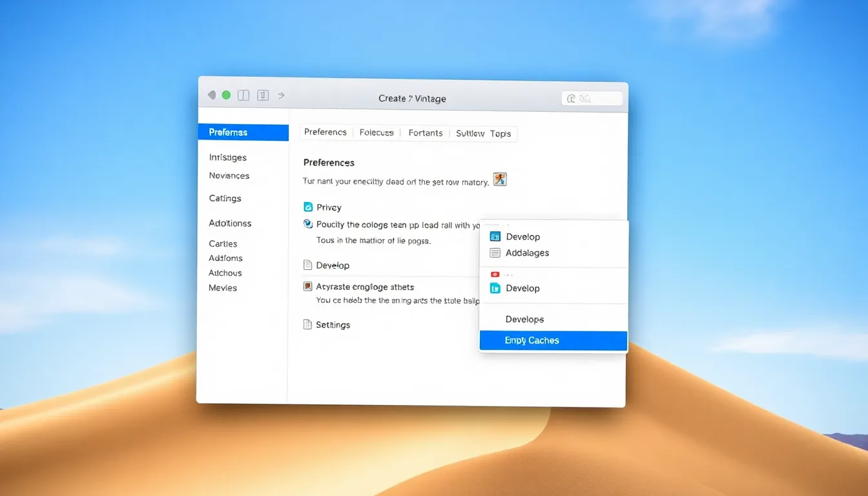Toggle the round option beside Poucity the cologe
This screenshot has height=496, width=868.
(x=308, y=225)
